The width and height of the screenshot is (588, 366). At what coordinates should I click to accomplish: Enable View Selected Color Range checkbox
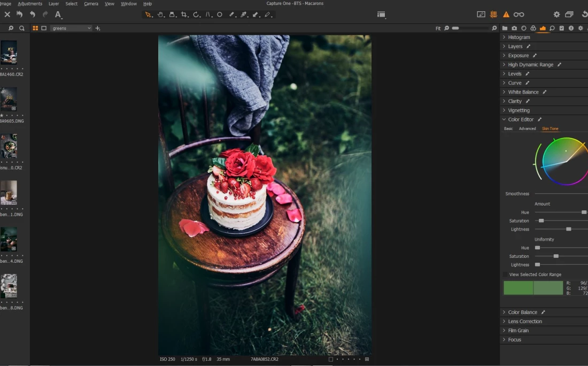pyautogui.click(x=506, y=274)
